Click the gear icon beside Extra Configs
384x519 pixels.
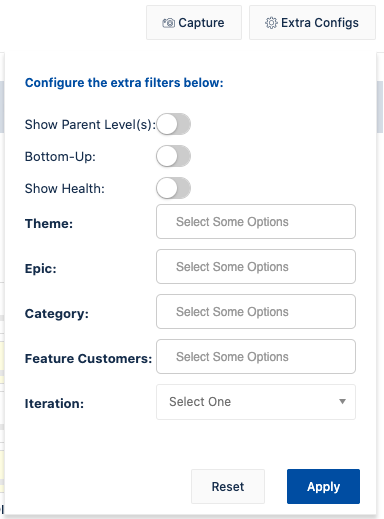271,23
